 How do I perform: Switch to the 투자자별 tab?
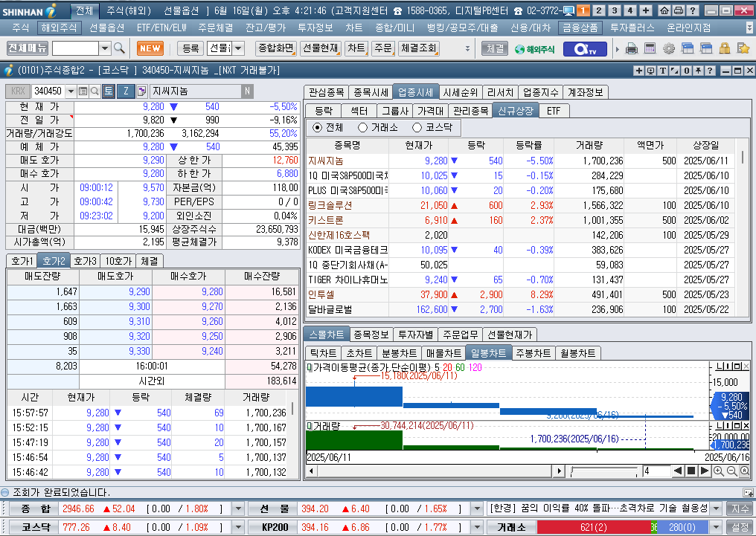(x=416, y=335)
